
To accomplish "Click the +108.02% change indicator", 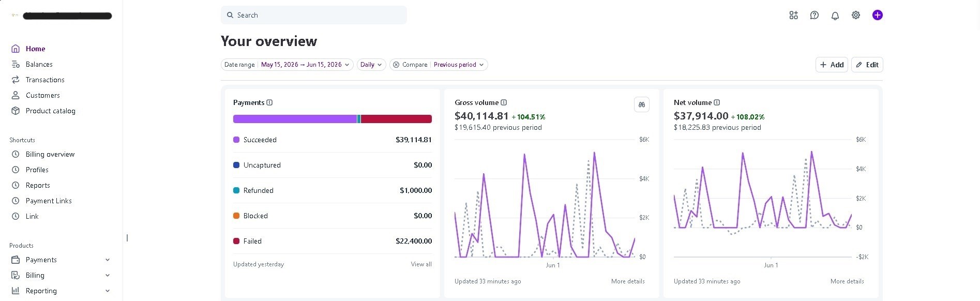I will tap(748, 117).
